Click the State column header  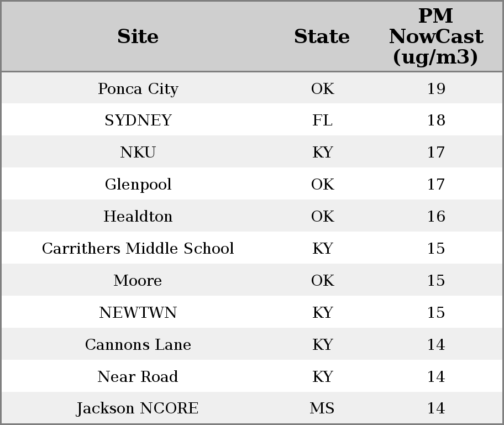coord(322,36)
